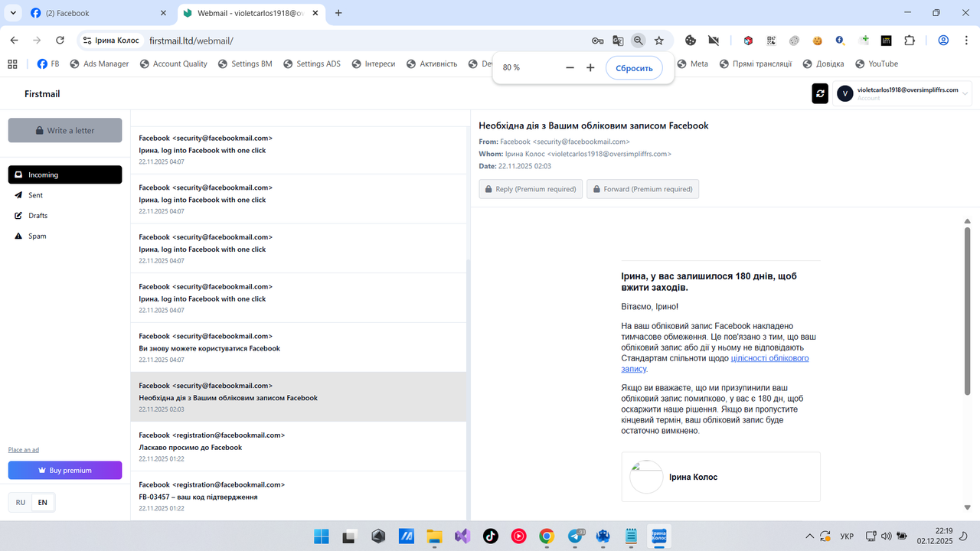Viewport: 980px width, 551px height.
Task: Select the Reply (Premium required) button
Action: click(531, 188)
